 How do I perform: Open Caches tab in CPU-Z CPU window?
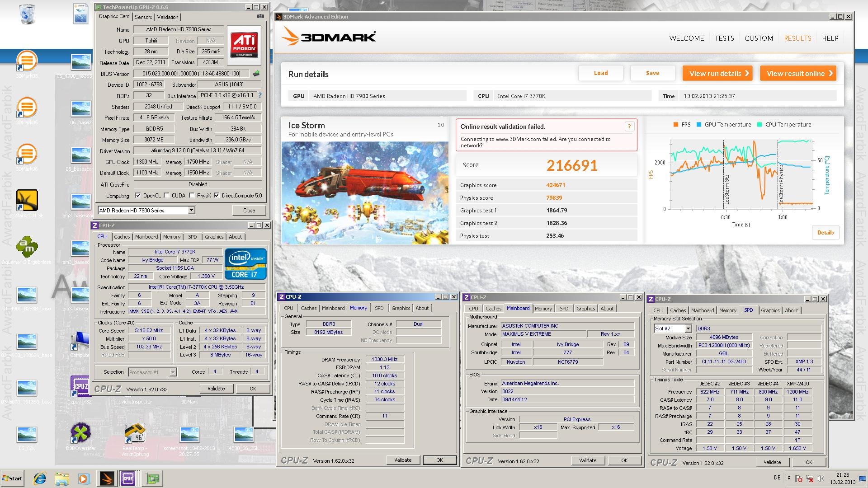122,237
